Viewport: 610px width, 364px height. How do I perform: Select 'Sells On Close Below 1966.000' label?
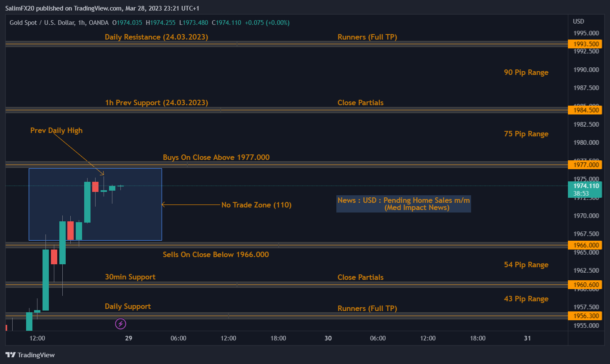click(216, 255)
